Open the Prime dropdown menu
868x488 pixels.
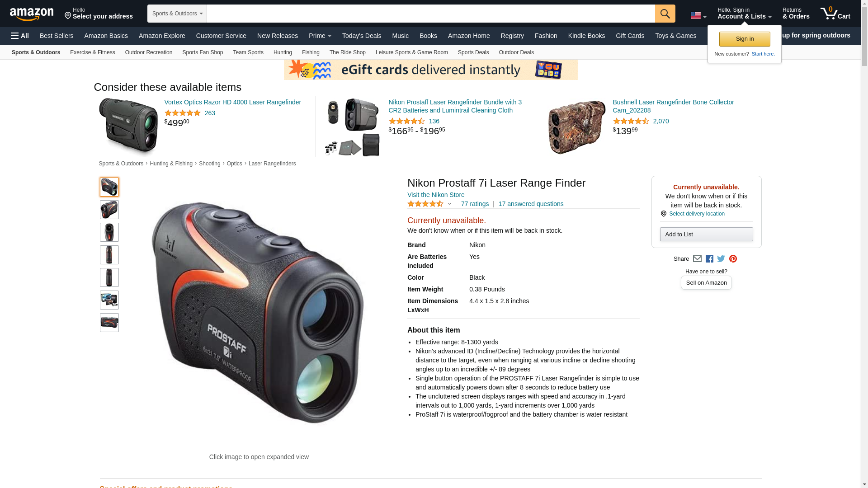point(320,36)
